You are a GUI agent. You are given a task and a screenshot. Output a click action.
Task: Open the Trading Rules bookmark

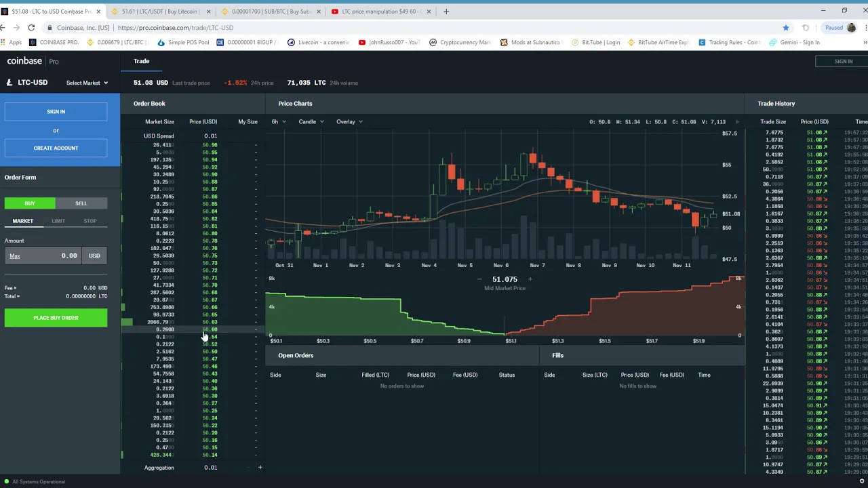point(730,42)
